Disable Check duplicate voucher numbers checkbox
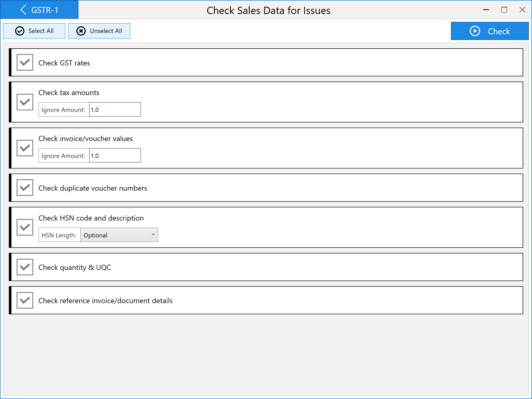Screen dimensions: 532x399 coord(25,188)
